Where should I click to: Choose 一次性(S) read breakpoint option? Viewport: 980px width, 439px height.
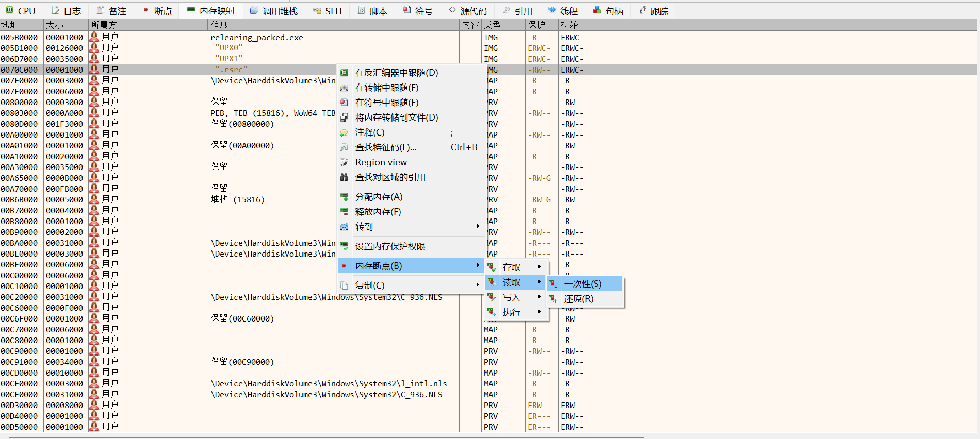pos(582,284)
